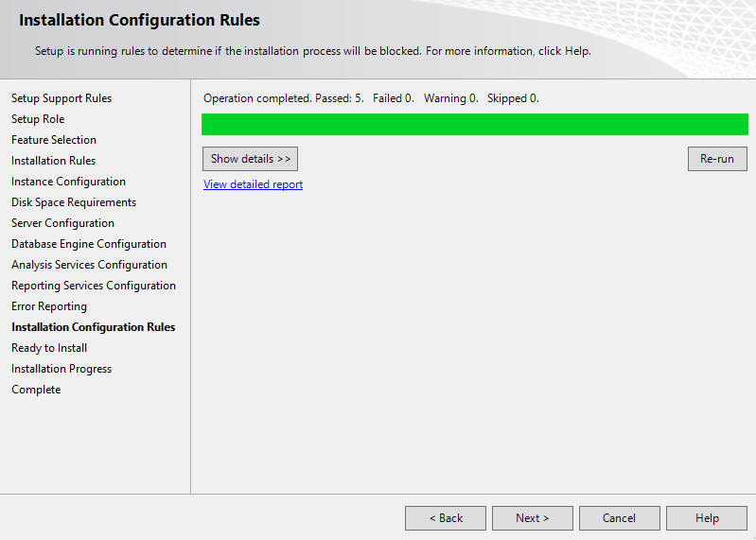Proceed with the Next button
This screenshot has height=540, width=756.
tap(532, 518)
